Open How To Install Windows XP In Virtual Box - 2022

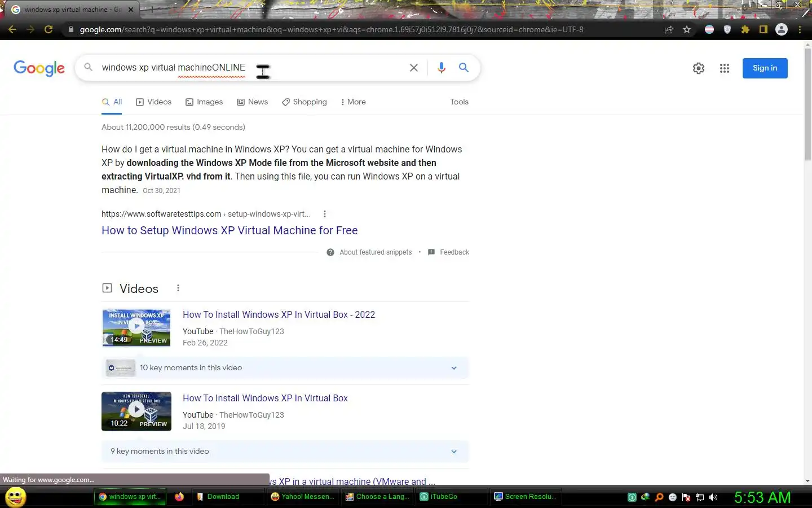[279, 315]
